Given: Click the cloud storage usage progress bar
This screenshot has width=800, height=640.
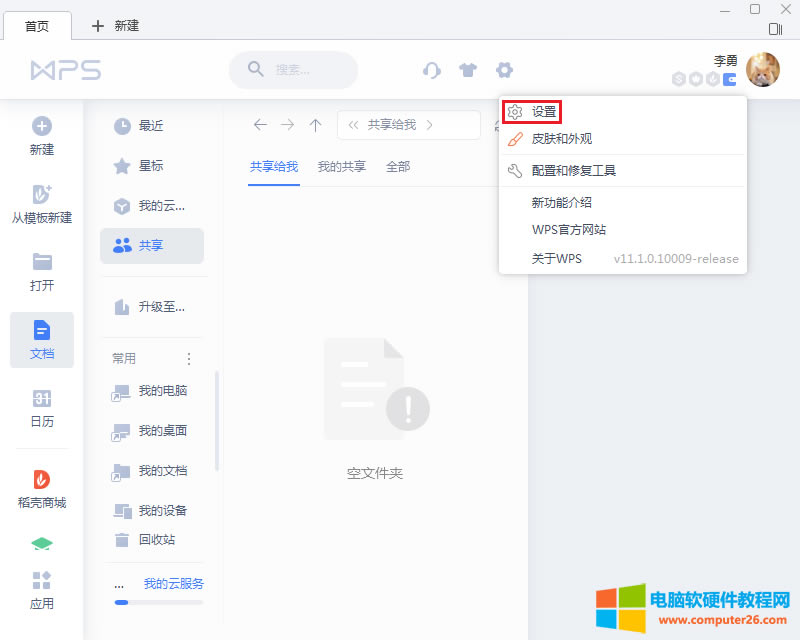Looking at the screenshot, I should click(x=157, y=603).
